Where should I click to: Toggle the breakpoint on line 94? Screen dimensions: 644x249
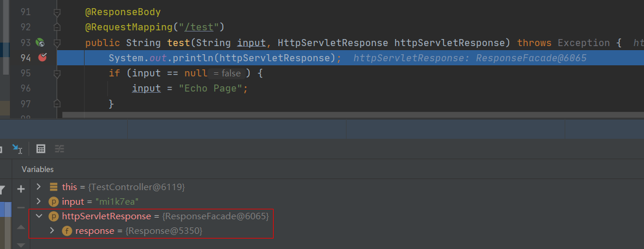point(43,57)
